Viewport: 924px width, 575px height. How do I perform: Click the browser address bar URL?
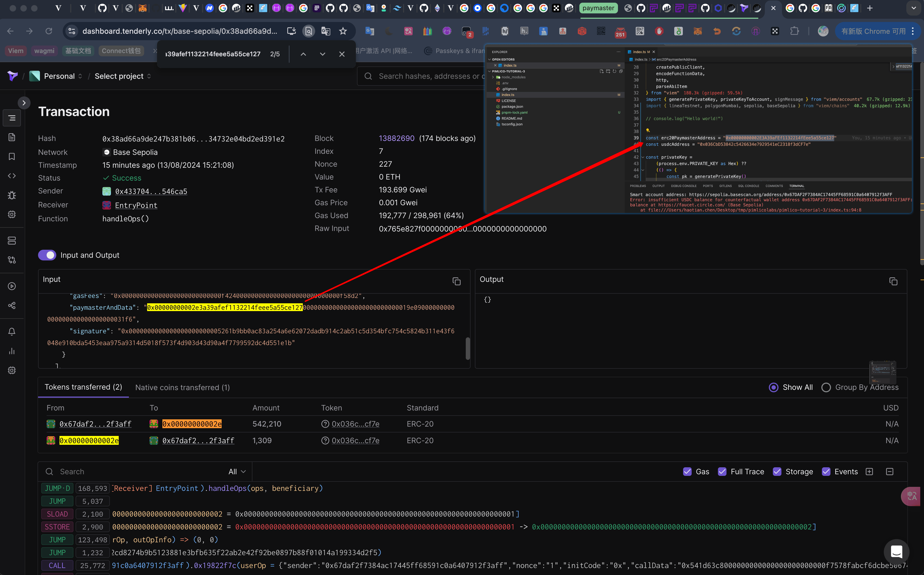click(180, 31)
